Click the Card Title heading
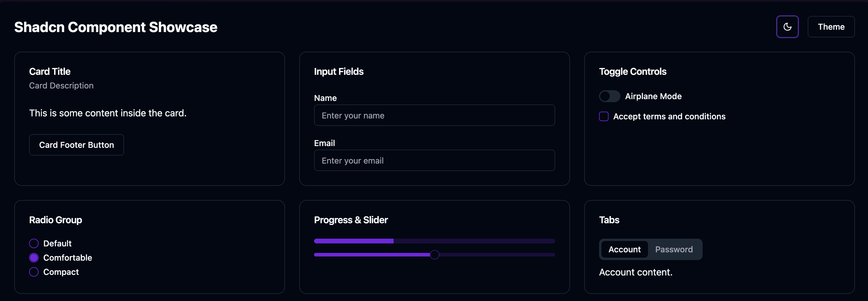Image resolution: width=868 pixels, height=301 pixels. (50, 72)
